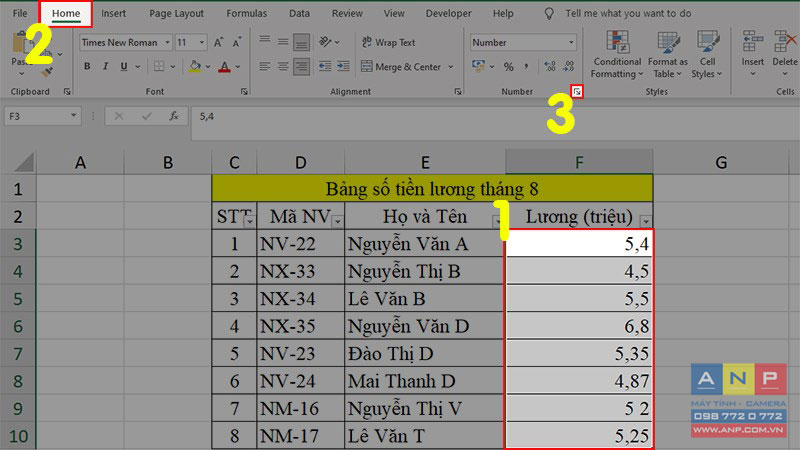Click the Font Color letter A icon
800x450 pixels.
coord(224,66)
